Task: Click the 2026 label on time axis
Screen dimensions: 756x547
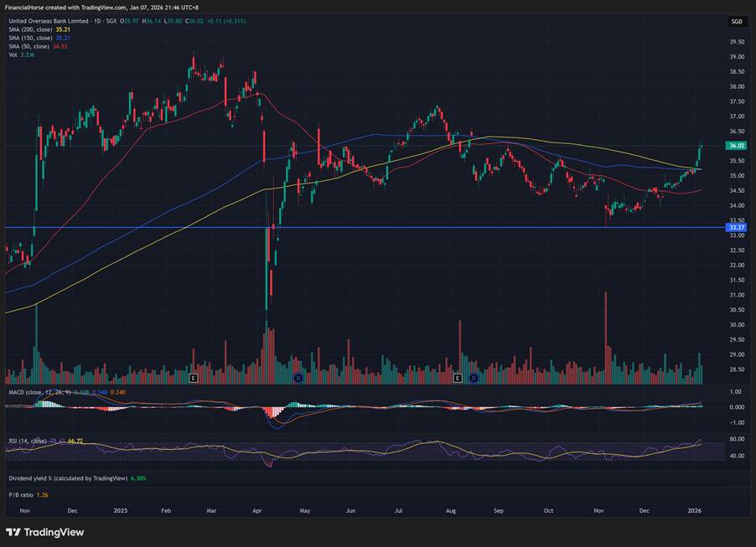Action: (695, 510)
